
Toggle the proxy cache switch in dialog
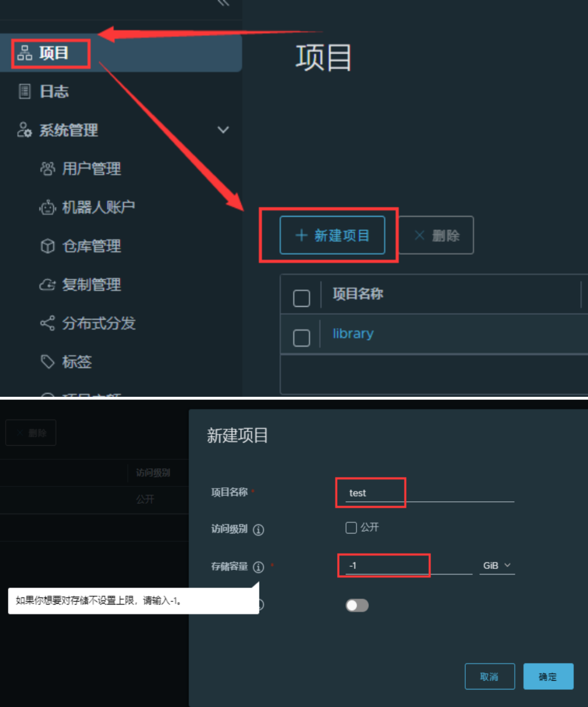click(x=357, y=605)
